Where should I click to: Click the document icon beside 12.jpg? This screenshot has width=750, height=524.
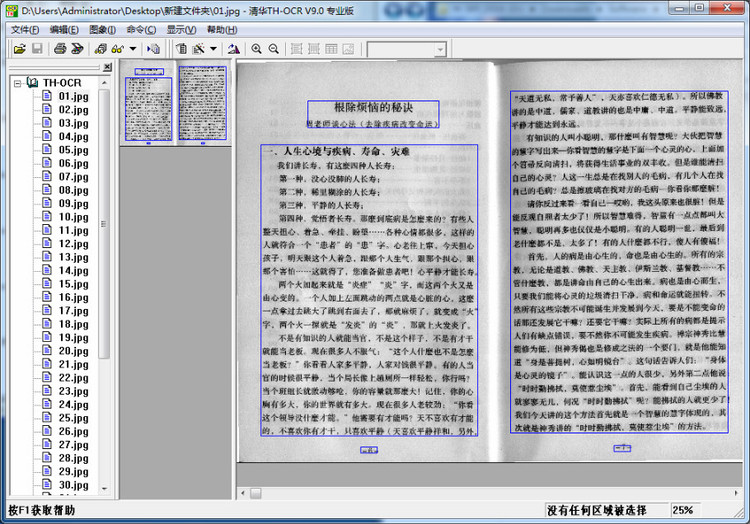point(47,243)
